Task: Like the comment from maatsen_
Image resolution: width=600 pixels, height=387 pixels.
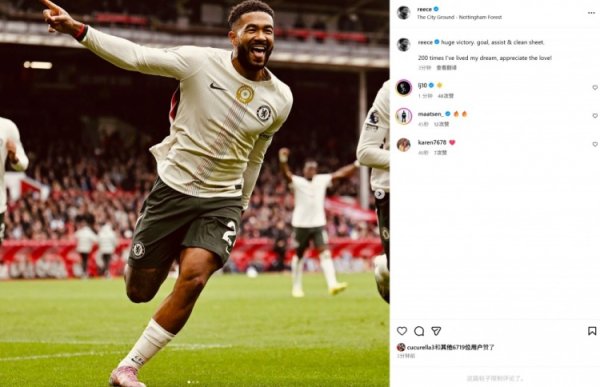Action: pos(595,116)
